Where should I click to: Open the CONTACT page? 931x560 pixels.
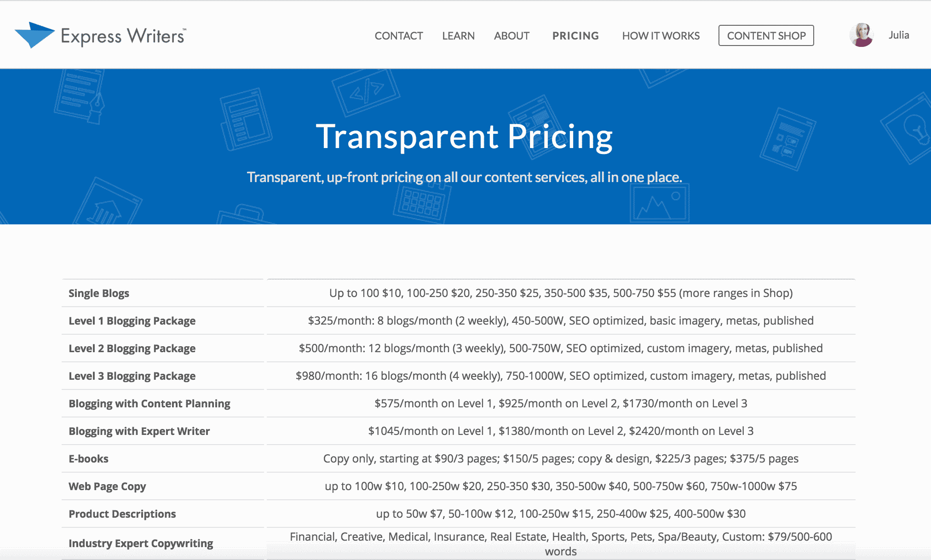click(399, 36)
